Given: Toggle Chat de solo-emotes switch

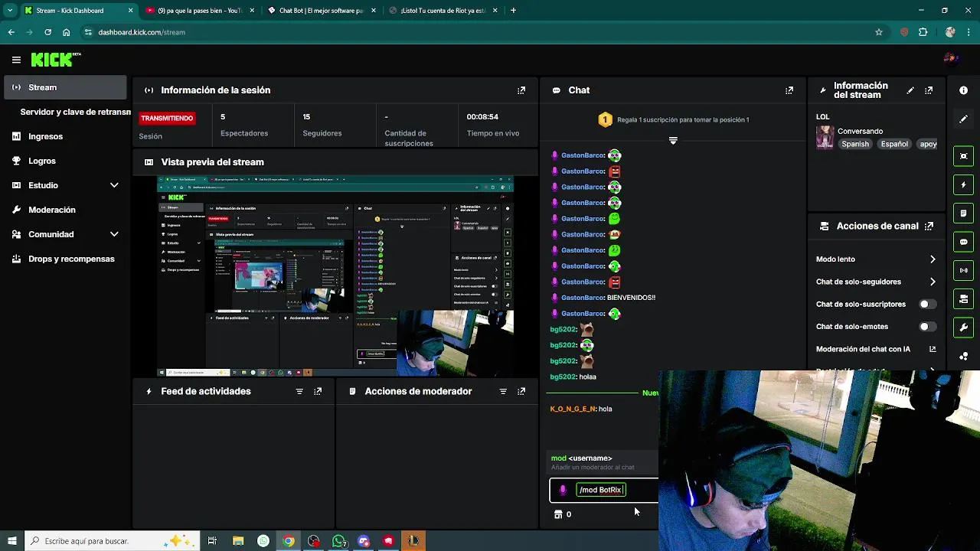Looking at the screenshot, I should [x=927, y=327].
